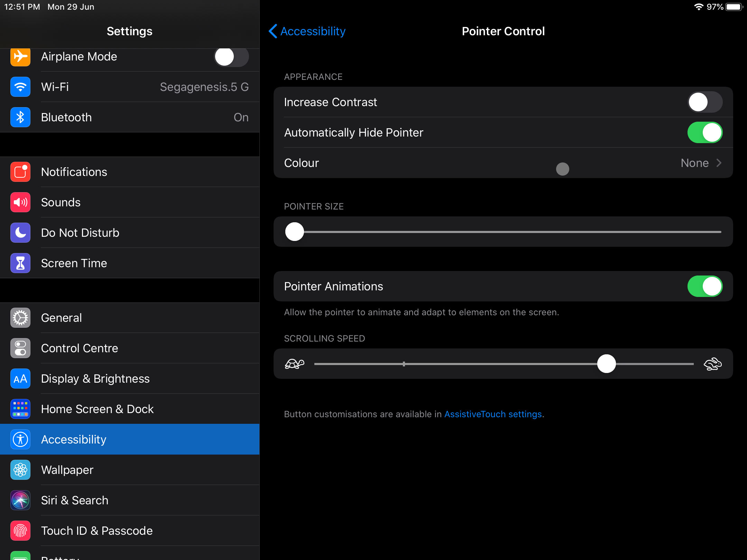Tap the tortoise slow-speed icon
The image size is (747, 560).
coord(294,364)
